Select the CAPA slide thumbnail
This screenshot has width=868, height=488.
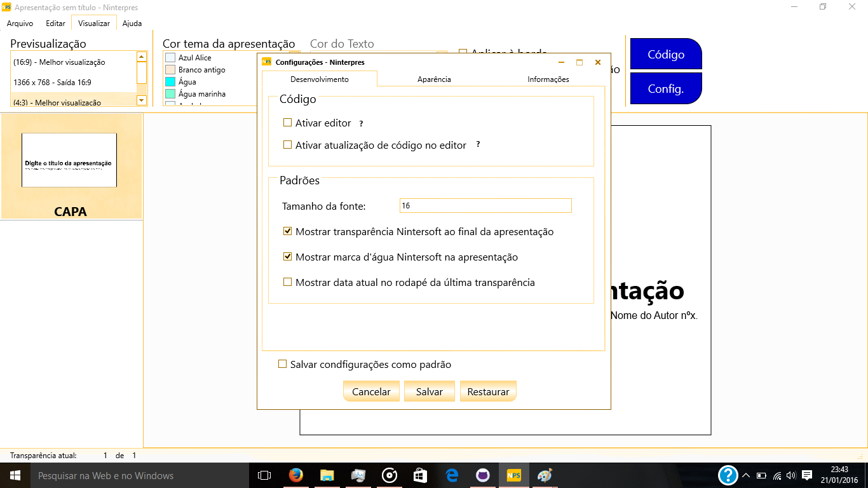[71, 166]
